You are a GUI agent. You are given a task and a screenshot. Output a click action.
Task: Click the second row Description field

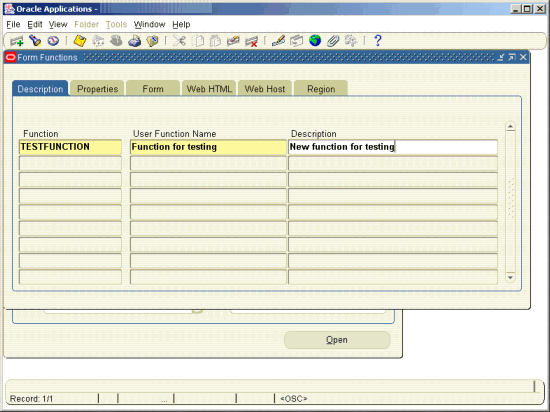point(393,163)
